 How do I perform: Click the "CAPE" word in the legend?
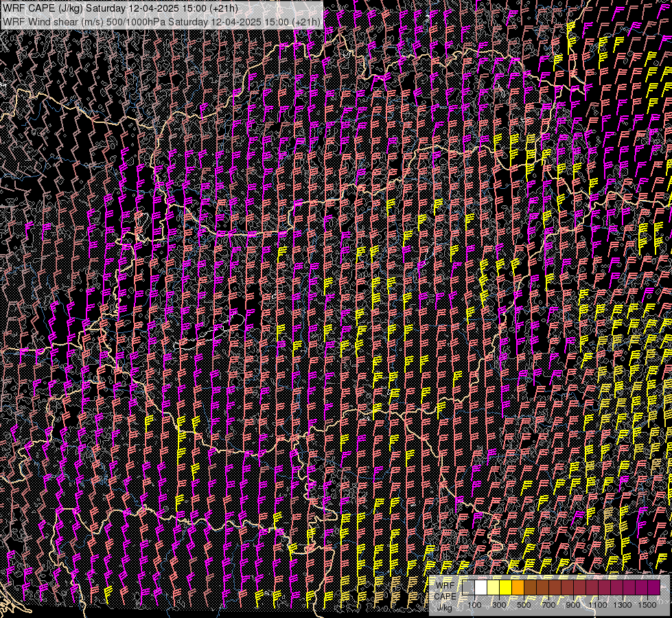(445, 596)
